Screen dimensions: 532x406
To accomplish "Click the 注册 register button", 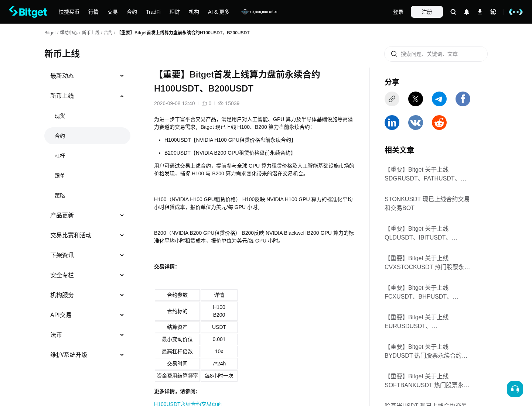I will [x=427, y=12].
